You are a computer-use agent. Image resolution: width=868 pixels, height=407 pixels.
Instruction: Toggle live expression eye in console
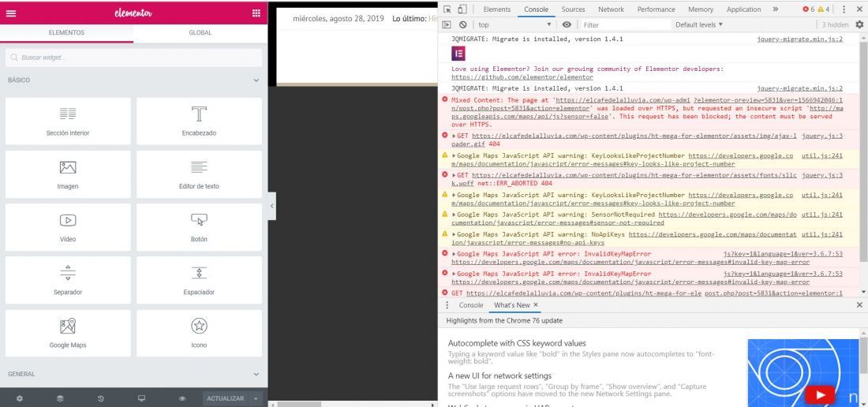point(567,25)
